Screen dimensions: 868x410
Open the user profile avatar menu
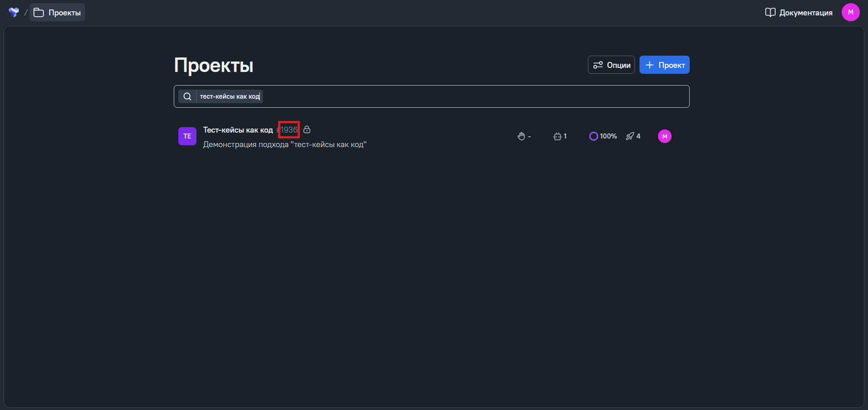[850, 12]
